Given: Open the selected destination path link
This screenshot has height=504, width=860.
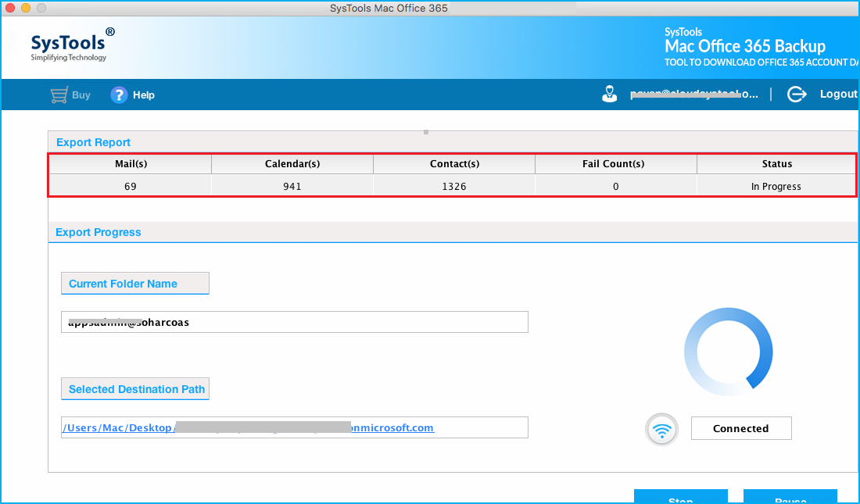Looking at the screenshot, I should point(248,427).
